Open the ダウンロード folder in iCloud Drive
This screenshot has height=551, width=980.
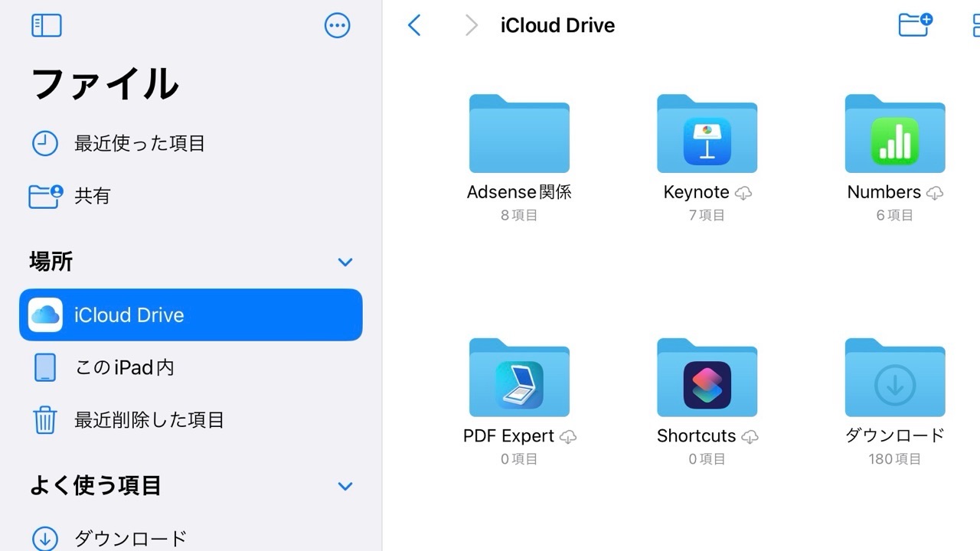click(x=894, y=378)
